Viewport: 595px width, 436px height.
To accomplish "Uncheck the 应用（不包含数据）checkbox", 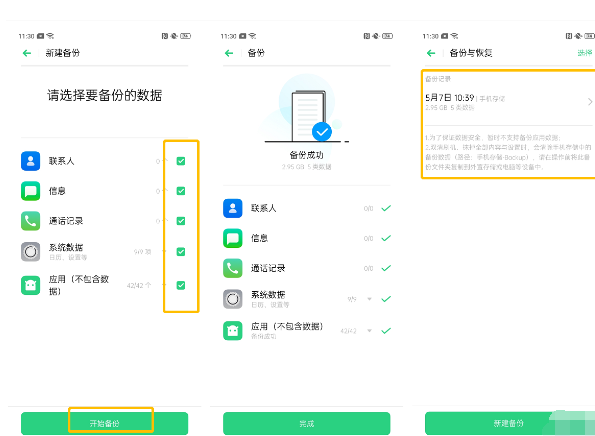I will pyautogui.click(x=181, y=285).
